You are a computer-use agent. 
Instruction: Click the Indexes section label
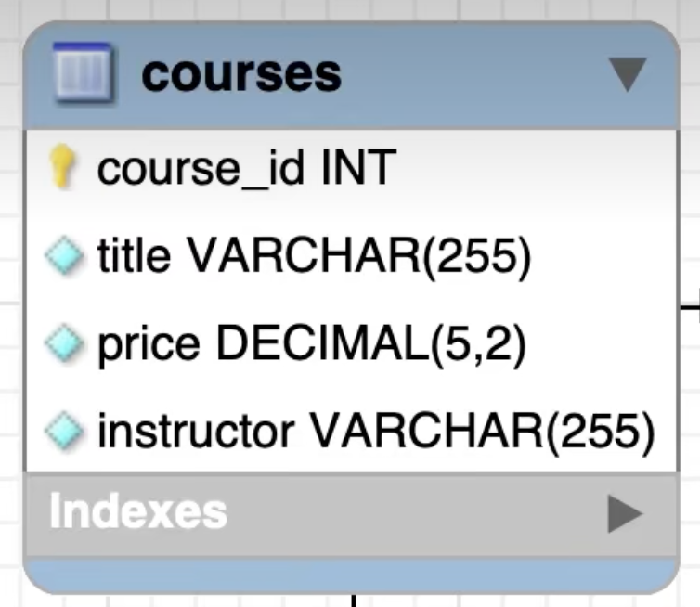point(137,512)
